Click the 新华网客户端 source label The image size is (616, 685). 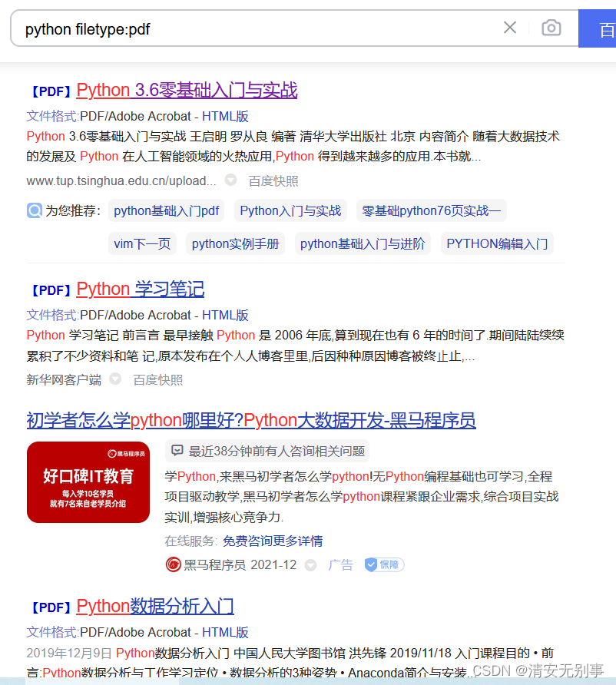pos(64,380)
